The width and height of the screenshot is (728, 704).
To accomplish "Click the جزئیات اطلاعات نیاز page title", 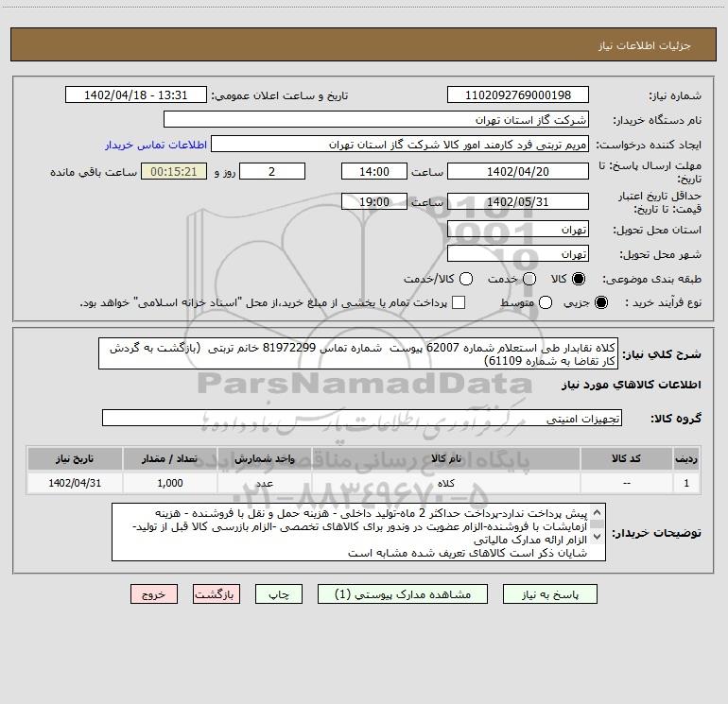I will click(x=645, y=45).
